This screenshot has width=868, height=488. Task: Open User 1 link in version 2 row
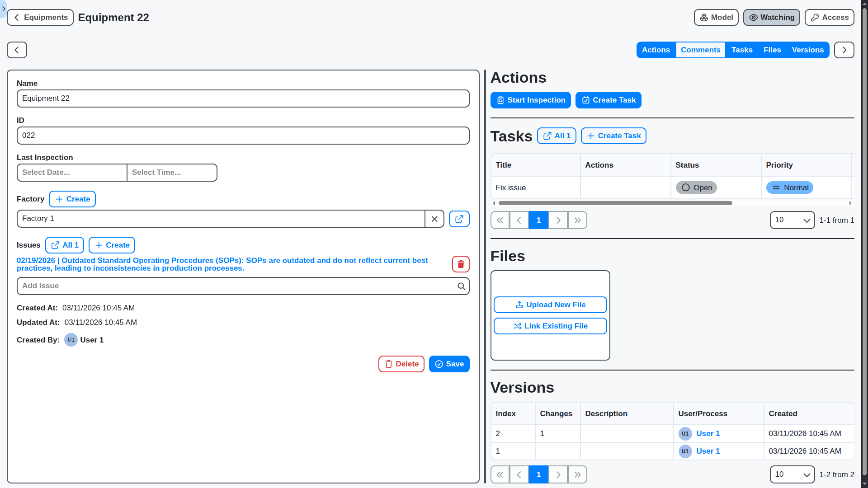click(708, 434)
